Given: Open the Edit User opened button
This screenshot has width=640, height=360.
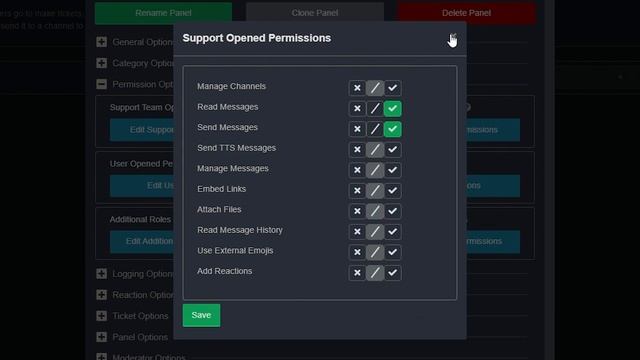Looking at the screenshot, I should click(x=142, y=186).
